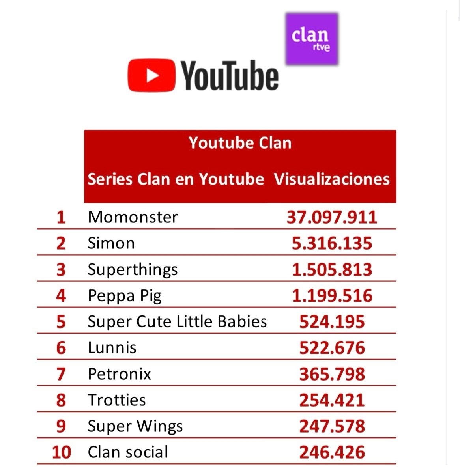Click Momonster's 37.097.911 view count
460x476 pixels.
[332, 217]
